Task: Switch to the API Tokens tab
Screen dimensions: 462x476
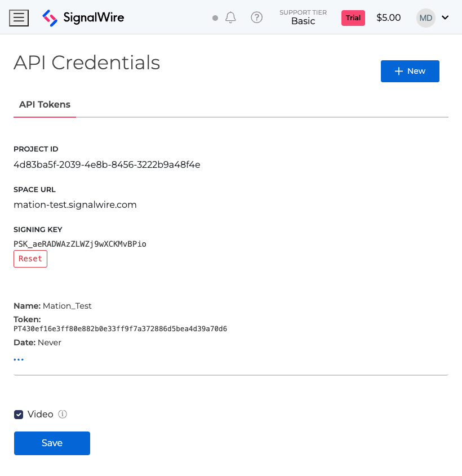Action: point(45,104)
